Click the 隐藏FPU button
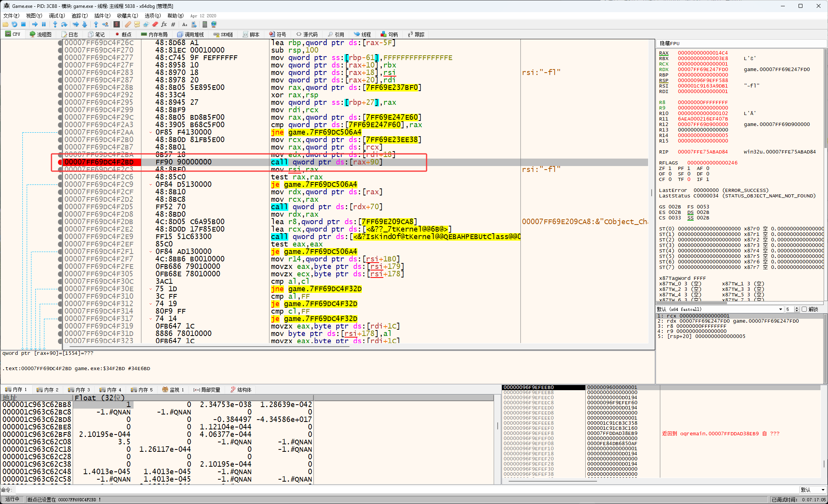828x504 pixels. click(670, 44)
